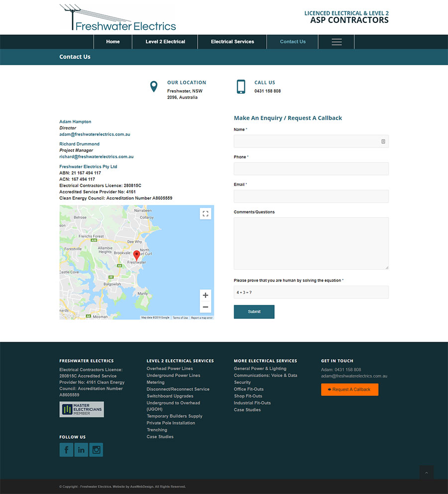Open the Security footer link
This screenshot has height=494, width=448.
point(242,382)
